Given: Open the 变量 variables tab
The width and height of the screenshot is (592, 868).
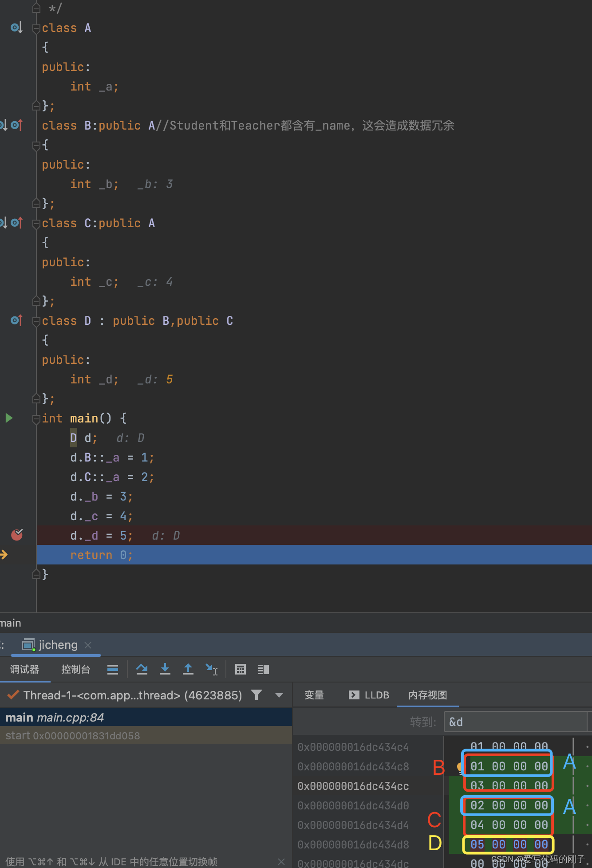Looking at the screenshot, I should (x=314, y=695).
